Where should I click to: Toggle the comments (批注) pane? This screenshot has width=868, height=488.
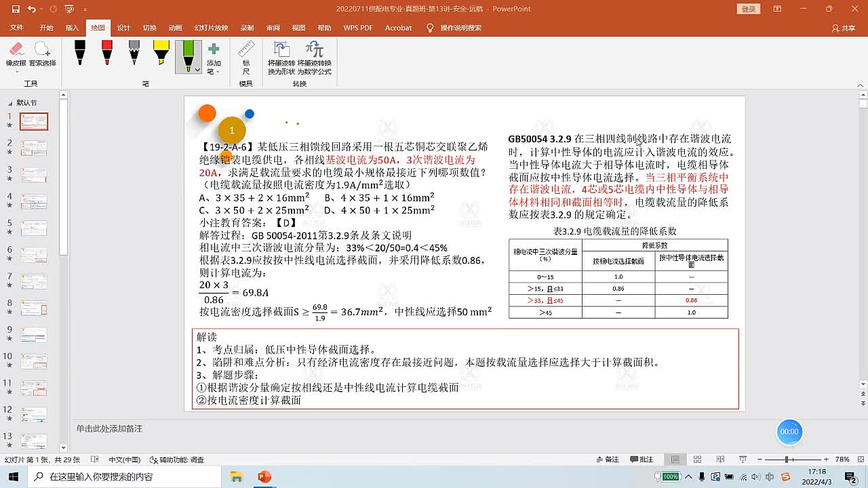pos(642,460)
